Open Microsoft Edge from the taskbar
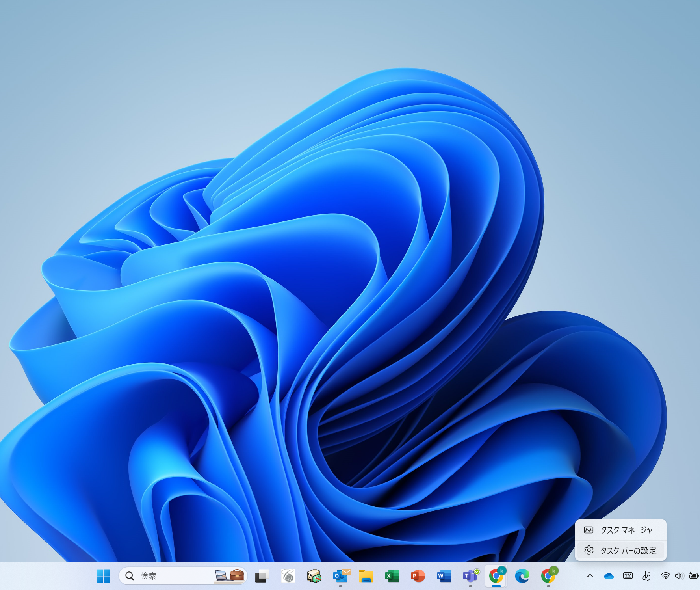The height and width of the screenshot is (590, 700). pos(522,576)
